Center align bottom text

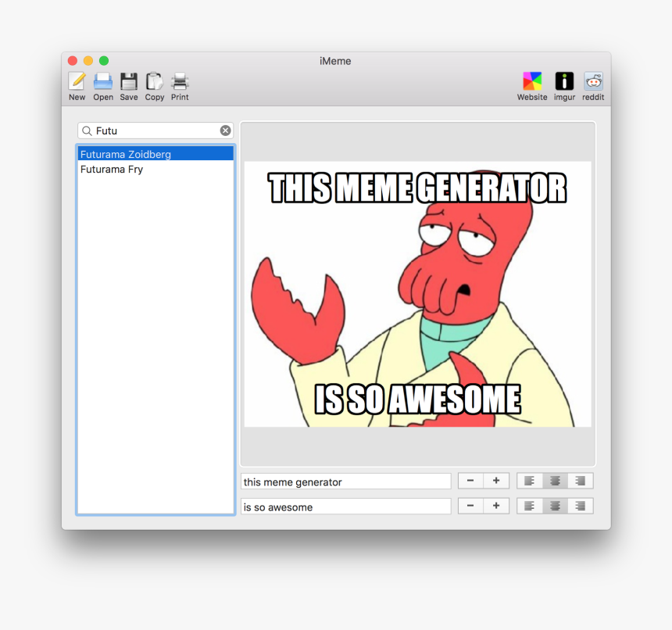555,507
